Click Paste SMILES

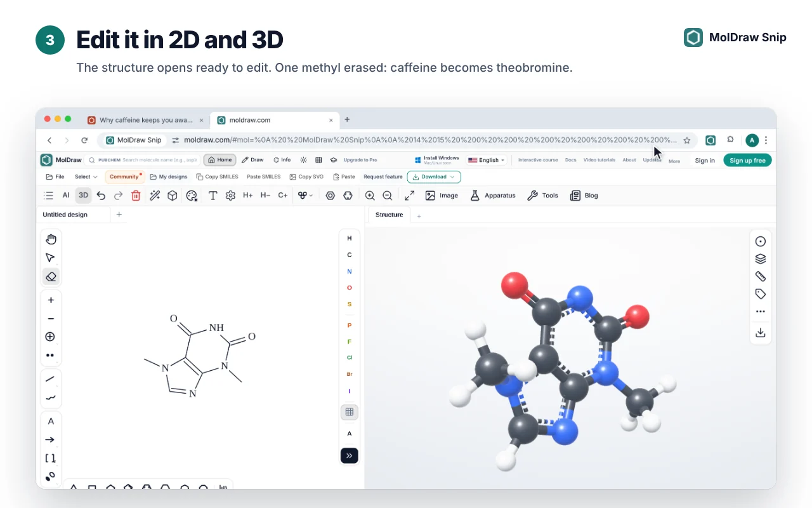click(263, 177)
